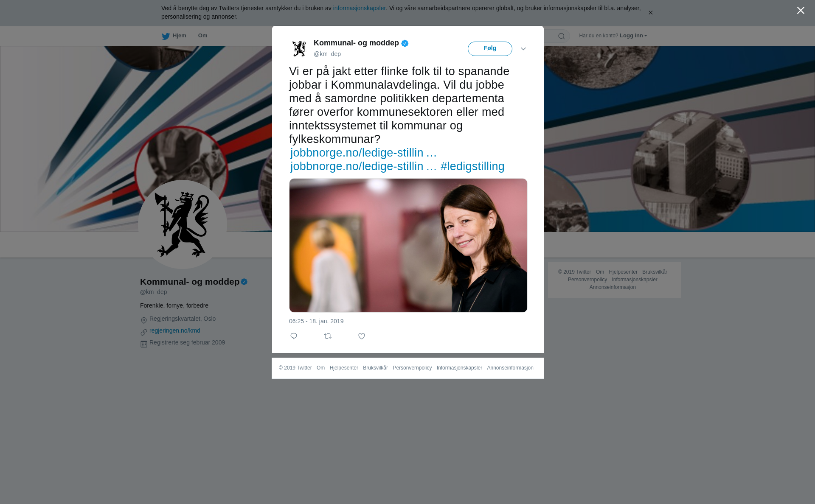
Task: Like the tweet with heart icon
Action: [x=362, y=336]
